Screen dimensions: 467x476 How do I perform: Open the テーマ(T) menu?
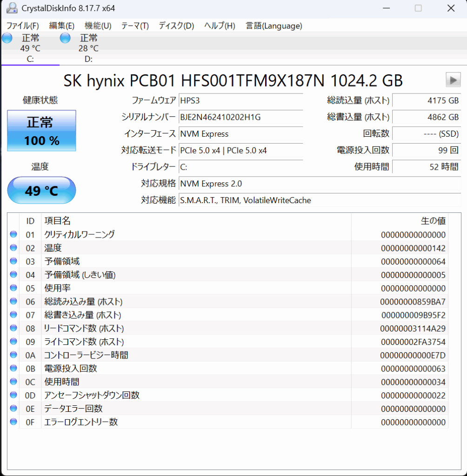(x=135, y=26)
